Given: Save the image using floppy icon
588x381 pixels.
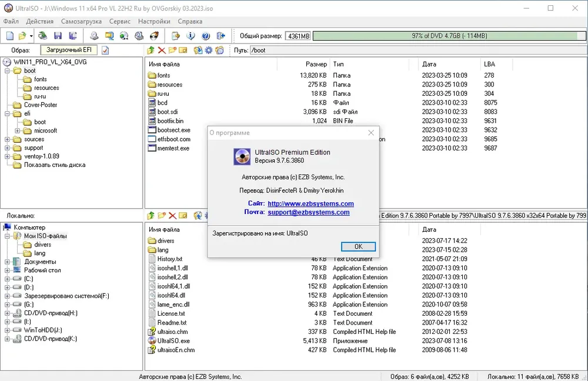Looking at the screenshot, I should [x=58, y=36].
